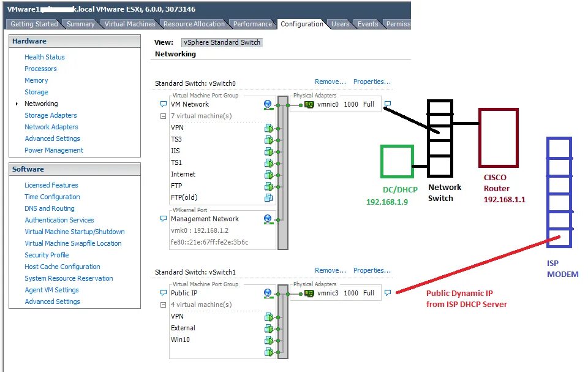Open Agent VM Settings
588x372 pixels.
point(51,290)
